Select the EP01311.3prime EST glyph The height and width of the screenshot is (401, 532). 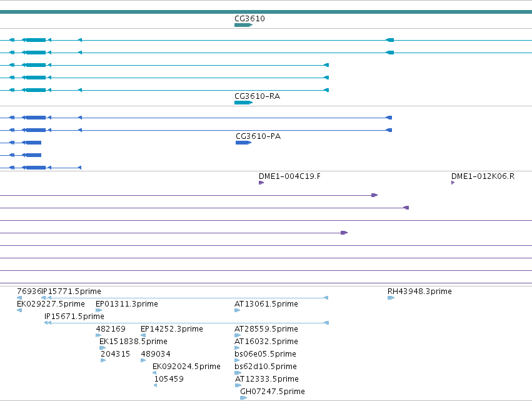99,310
